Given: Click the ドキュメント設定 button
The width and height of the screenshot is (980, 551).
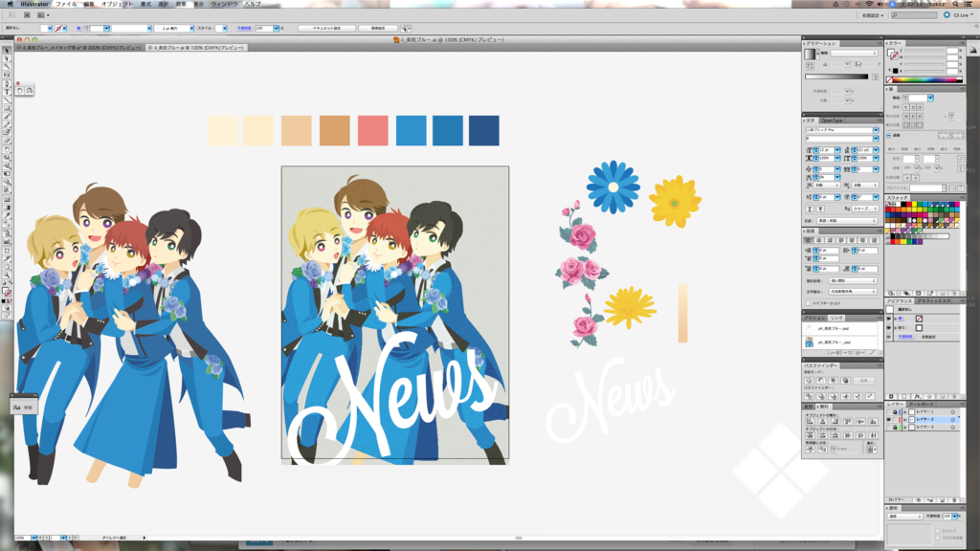Looking at the screenshot, I should (x=327, y=28).
